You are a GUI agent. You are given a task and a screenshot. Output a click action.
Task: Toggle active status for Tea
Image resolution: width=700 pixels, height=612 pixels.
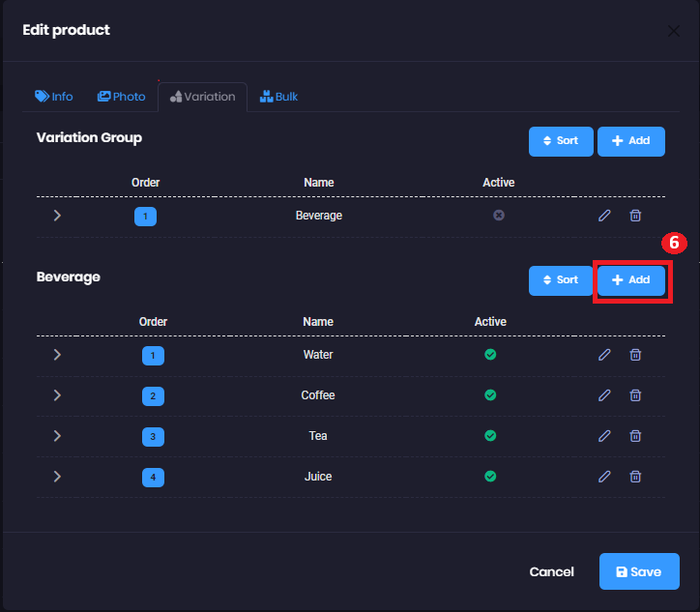click(x=490, y=436)
